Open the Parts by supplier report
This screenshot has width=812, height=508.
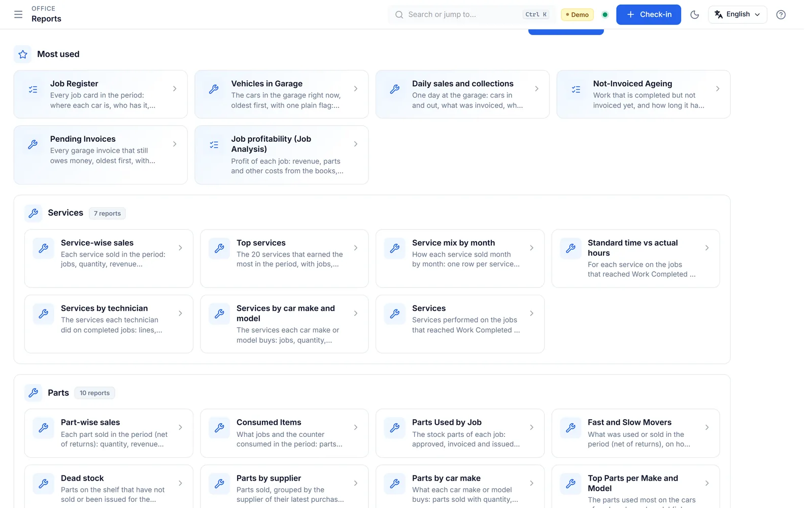click(284, 487)
